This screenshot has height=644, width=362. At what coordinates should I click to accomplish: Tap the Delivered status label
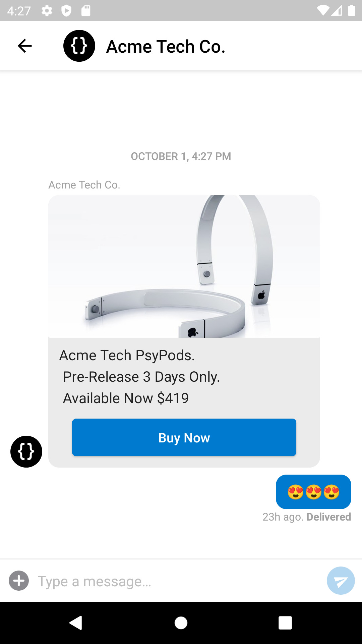[329, 517]
